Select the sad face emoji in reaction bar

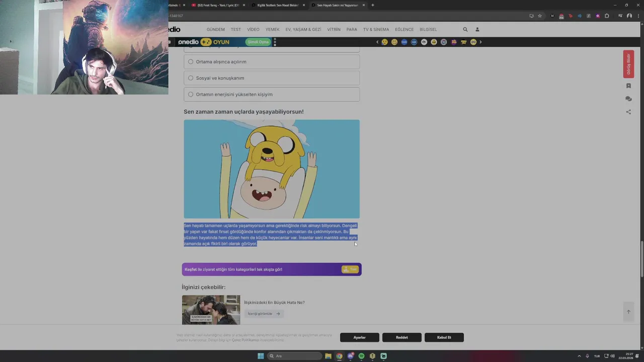click(x=385, y=42)
